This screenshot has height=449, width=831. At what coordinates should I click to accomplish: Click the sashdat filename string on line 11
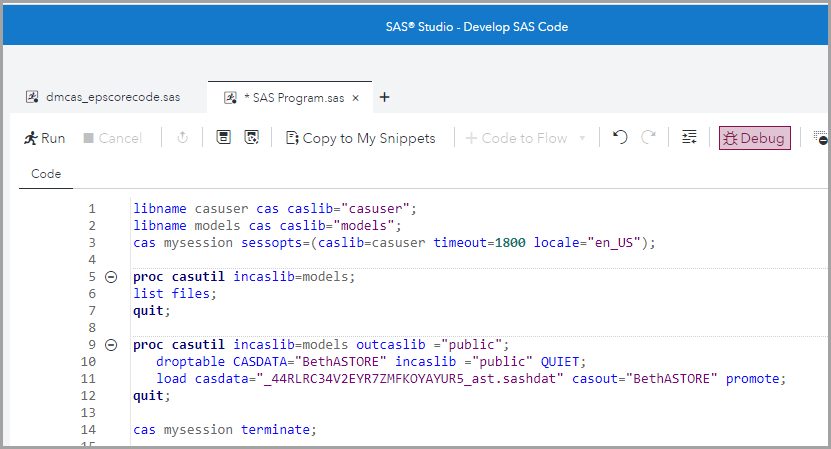(x=410, y=378)
